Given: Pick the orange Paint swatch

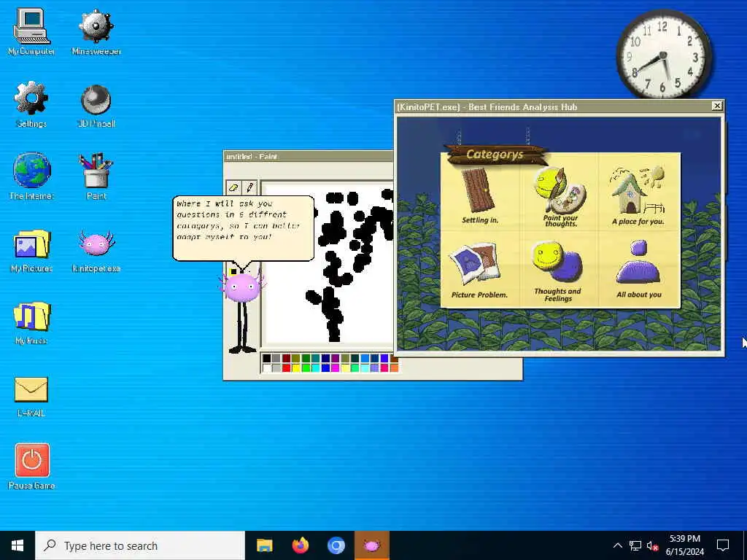Looking at the screenshot, I should coord(394,368).
